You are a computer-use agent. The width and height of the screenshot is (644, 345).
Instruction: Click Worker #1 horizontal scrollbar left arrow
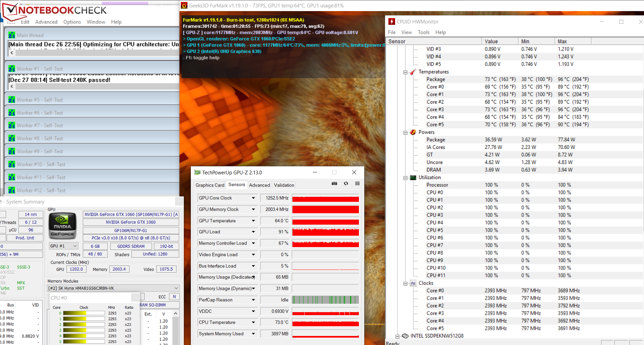click(x=12, y=86)
